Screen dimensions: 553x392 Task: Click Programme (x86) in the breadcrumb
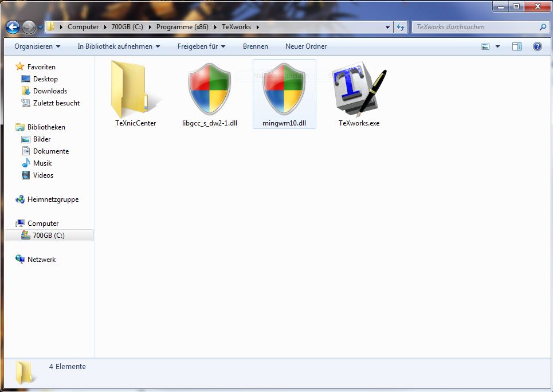(x=182, y=27)
